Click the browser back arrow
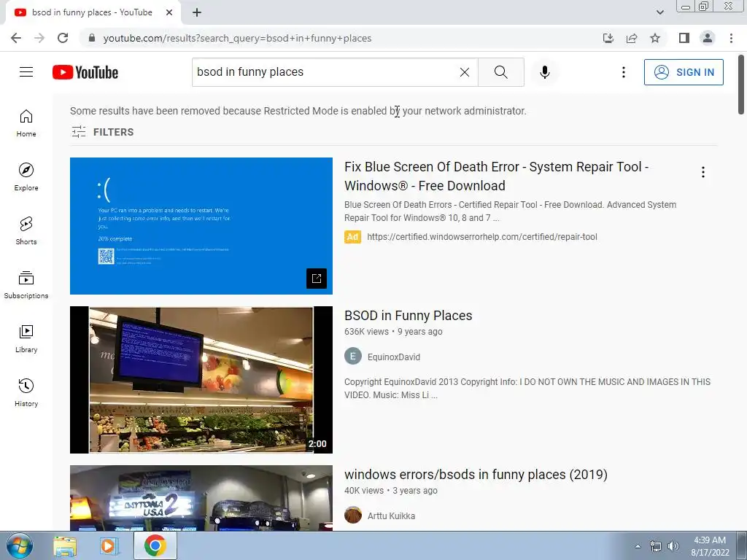 16,38
